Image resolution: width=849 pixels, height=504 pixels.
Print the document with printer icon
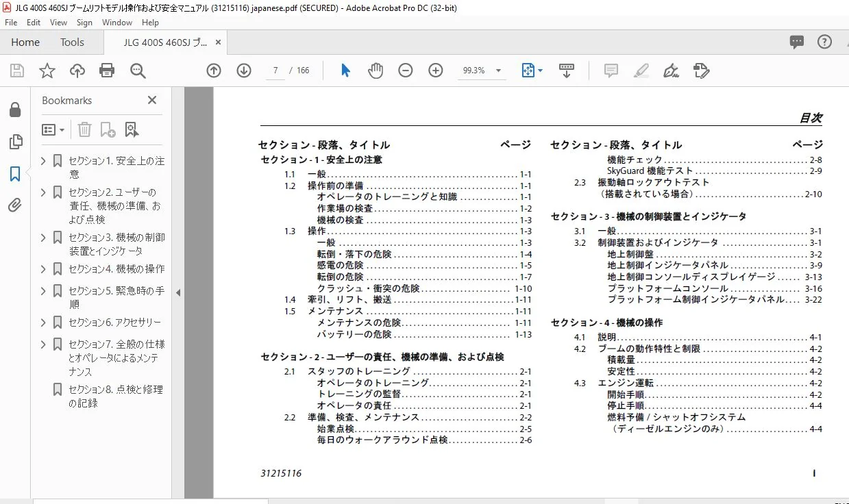tap(107, 71)
